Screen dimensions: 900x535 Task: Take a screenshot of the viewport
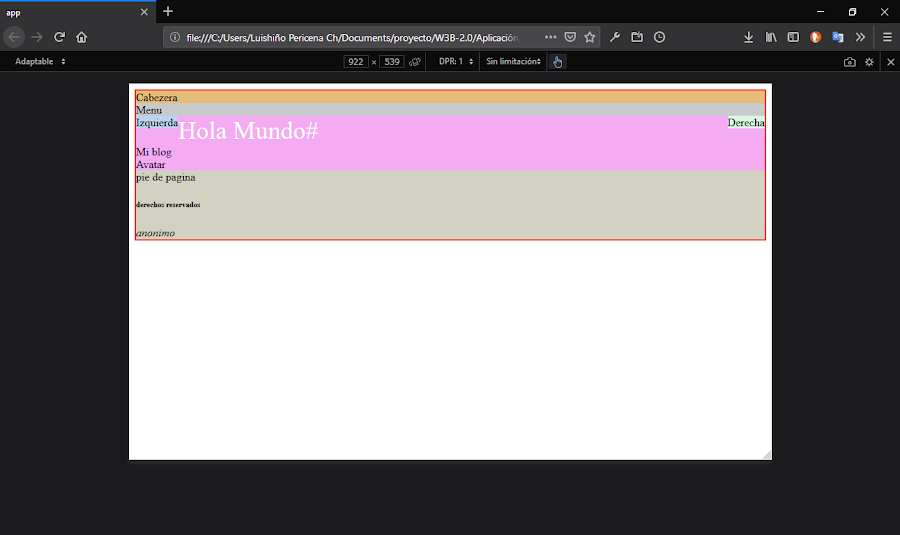[849, 62]
